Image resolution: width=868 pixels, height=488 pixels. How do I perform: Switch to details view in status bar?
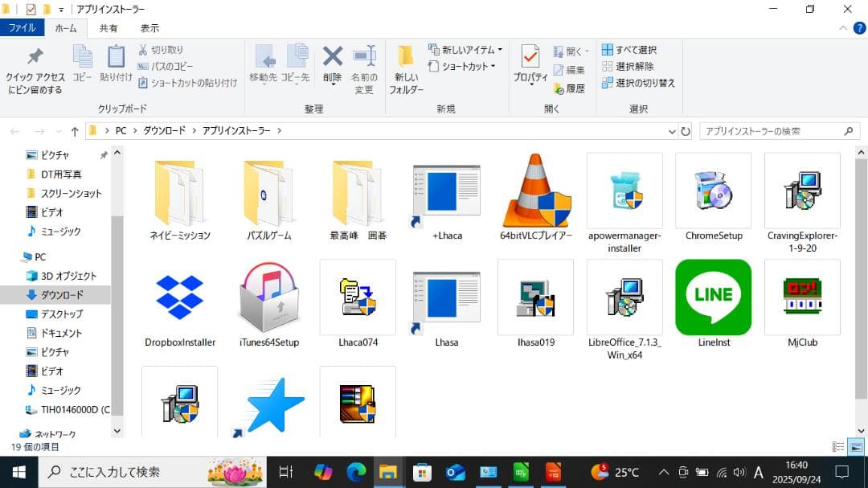coord(838,447)
